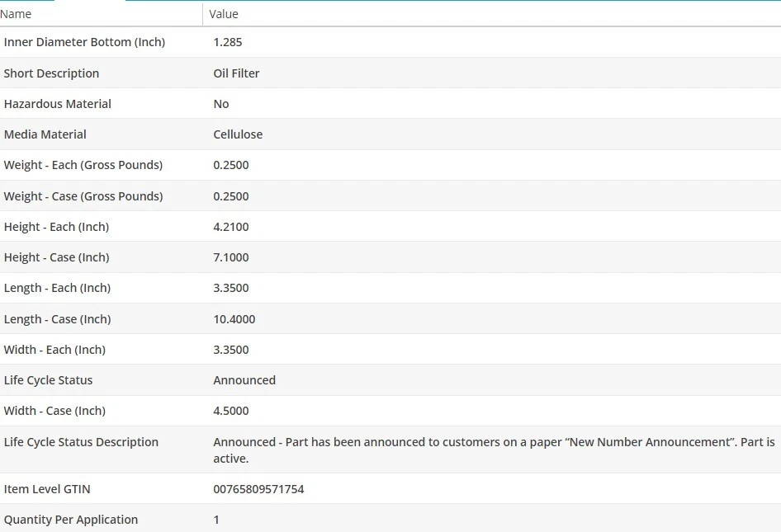Image resolution: width=781 pixels, height=532 pixels.
Task: Click the Media Material label
Action: pos(45,134)
